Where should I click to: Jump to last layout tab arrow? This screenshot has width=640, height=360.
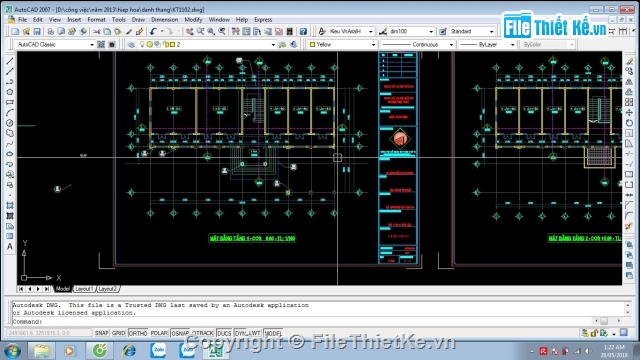point(47,289)
